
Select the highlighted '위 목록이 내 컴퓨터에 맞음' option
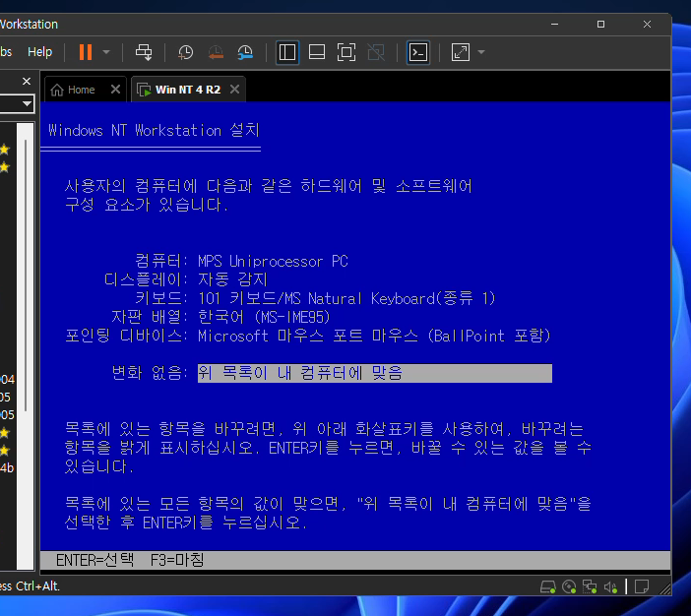click(375, 373)
